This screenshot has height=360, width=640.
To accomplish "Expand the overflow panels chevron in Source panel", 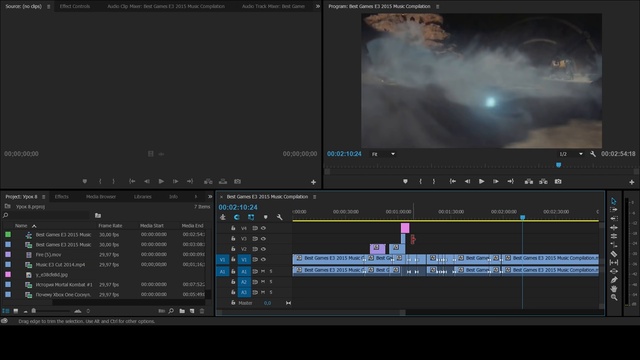I will (x=318, y=6).
